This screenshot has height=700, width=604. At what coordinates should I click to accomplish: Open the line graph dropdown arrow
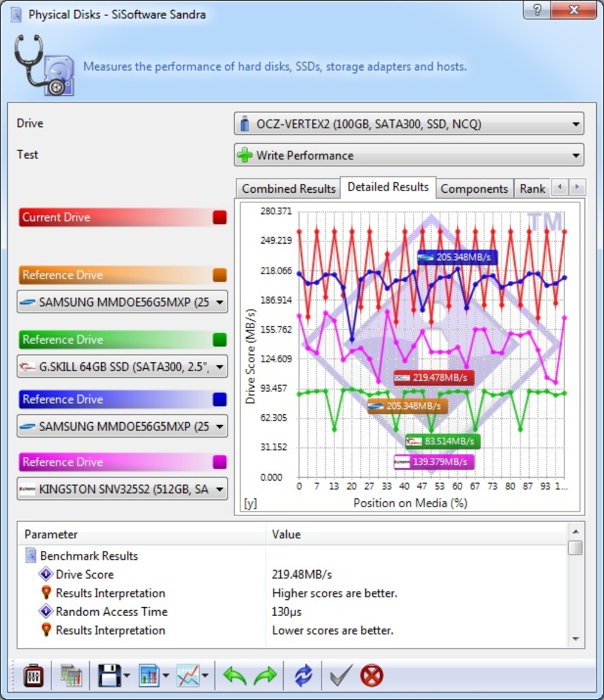[205, 676]
